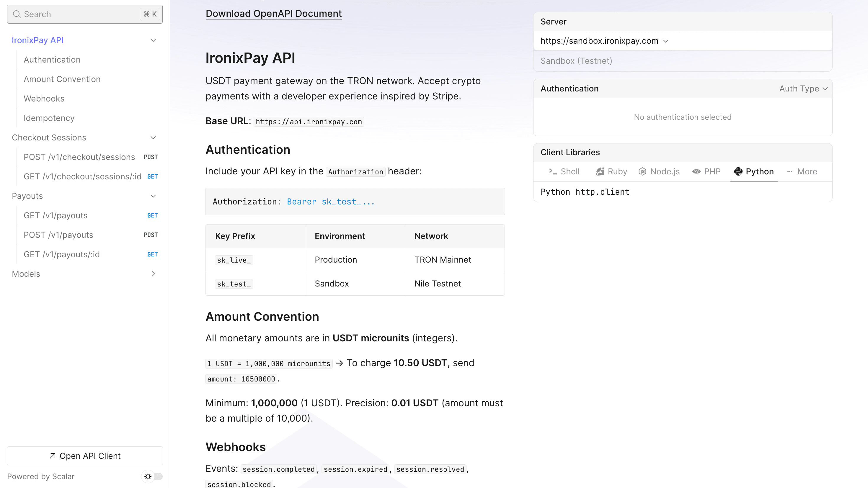Image resolution: width=868 pixels, height=488 pixels.
Task: Click the Python logo in Client Libraries
Action: click(x=739, y=171)
